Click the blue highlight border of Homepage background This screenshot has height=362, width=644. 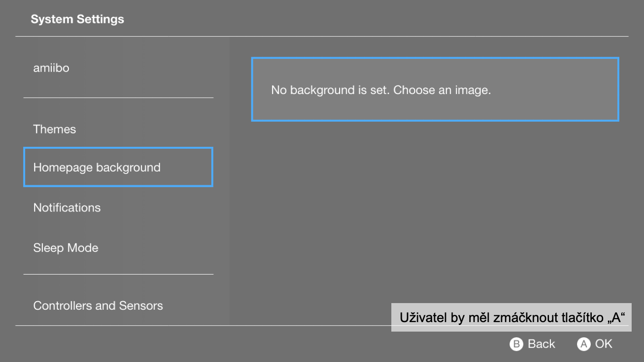[118, 148]
